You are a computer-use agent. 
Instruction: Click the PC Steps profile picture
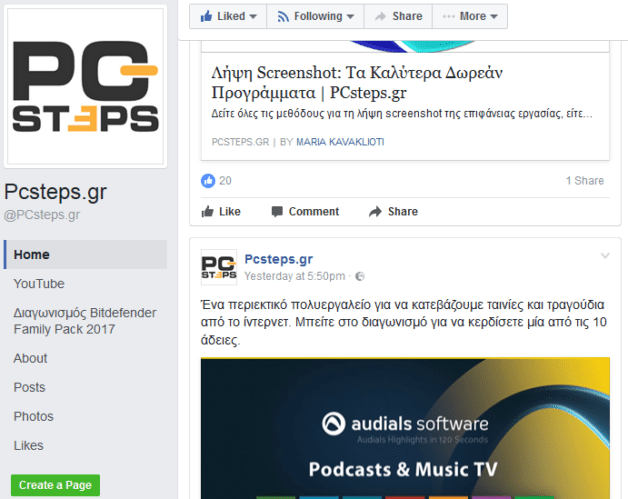pos(85,86)
